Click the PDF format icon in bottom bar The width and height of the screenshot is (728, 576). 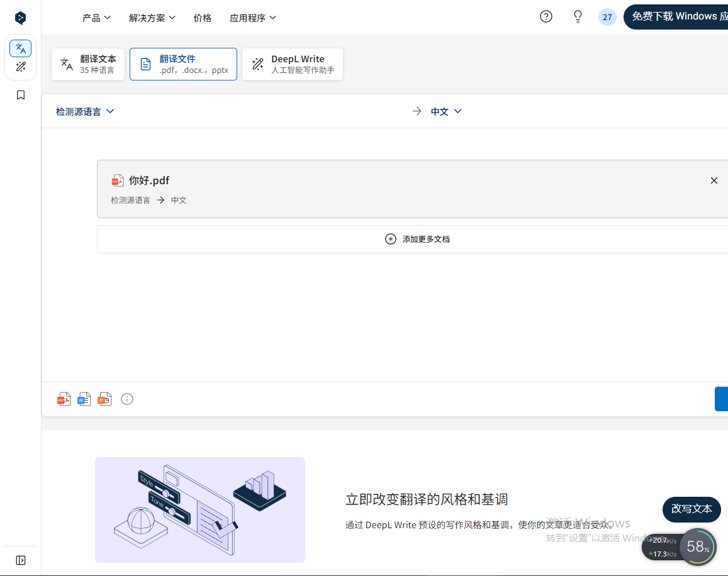64,399
